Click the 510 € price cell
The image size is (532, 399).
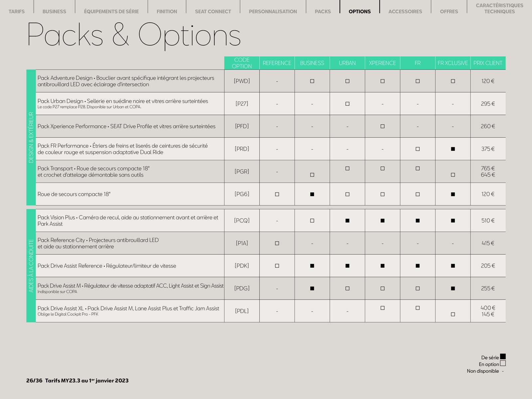coord(488,220)
